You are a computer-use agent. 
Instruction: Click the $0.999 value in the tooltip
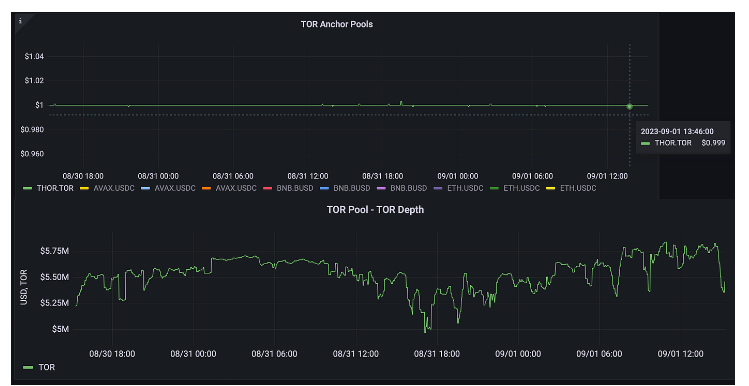coord(713,143)
